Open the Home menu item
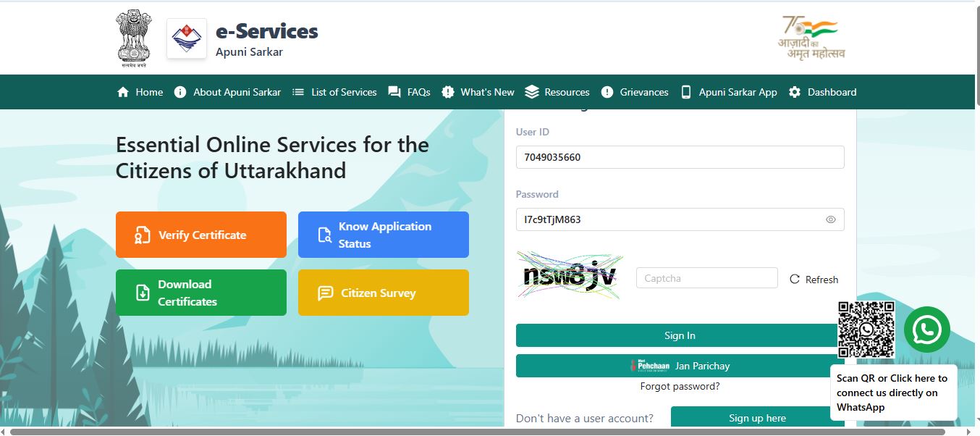This screenshot has width=980, height=436. click(x=140, y=92)
